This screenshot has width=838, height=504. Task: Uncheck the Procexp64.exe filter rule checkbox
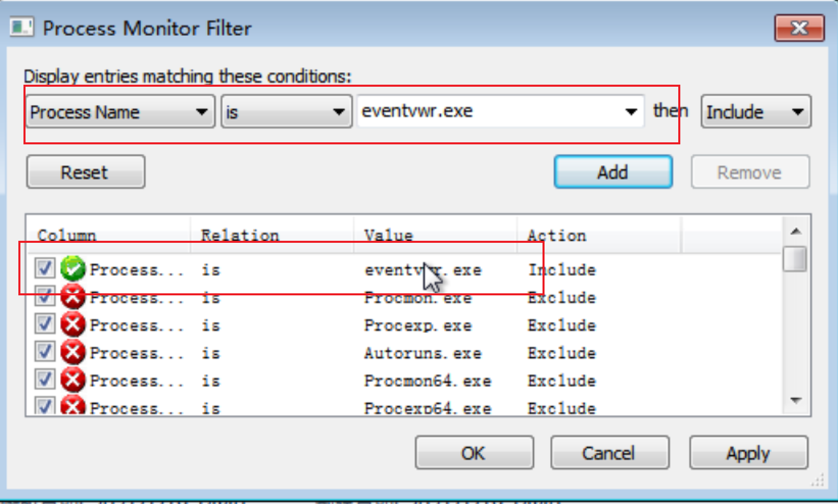click(44, 406)
